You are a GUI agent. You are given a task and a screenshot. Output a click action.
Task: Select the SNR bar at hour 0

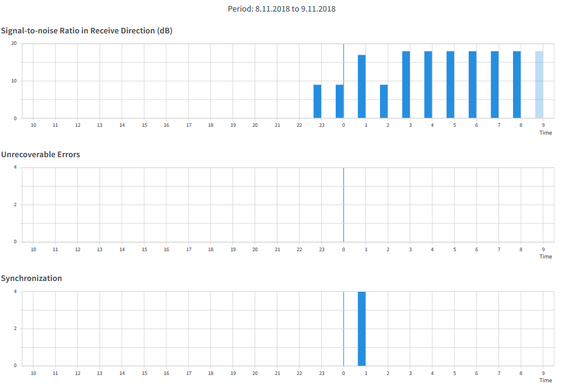[x=339, y=101]
